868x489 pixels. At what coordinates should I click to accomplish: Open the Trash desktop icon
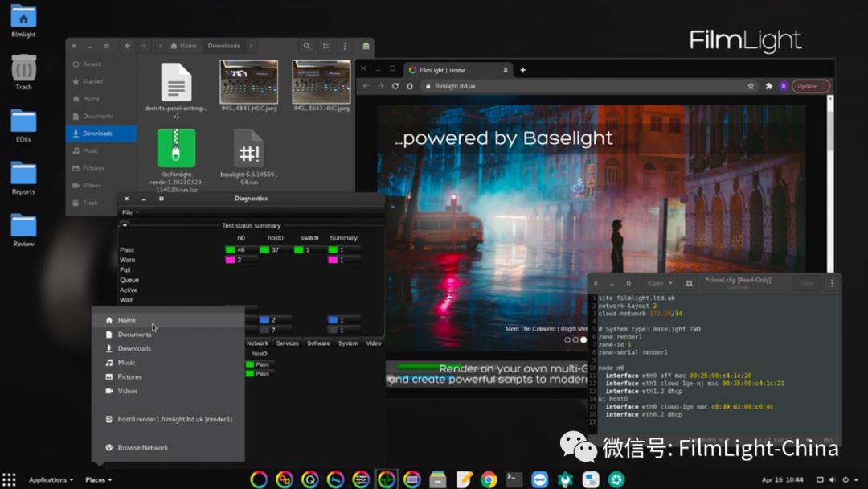click(24, 72)
